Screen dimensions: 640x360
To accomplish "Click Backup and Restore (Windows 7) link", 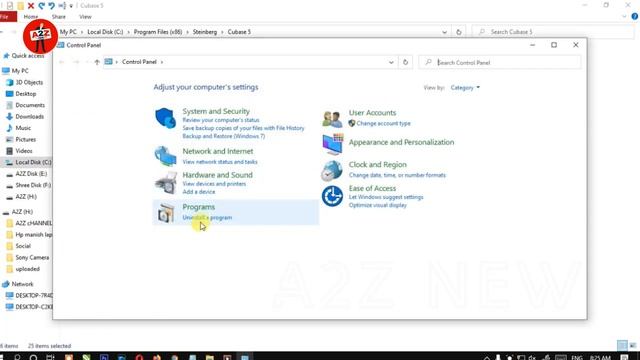I will 224,136.
